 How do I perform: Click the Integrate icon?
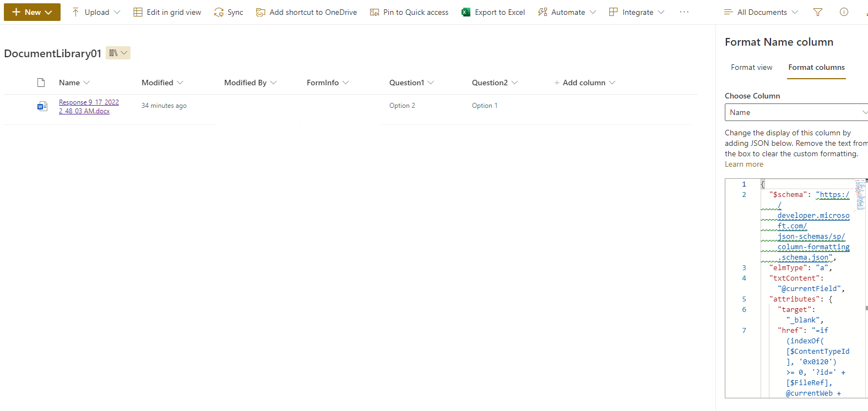[614, 12]
